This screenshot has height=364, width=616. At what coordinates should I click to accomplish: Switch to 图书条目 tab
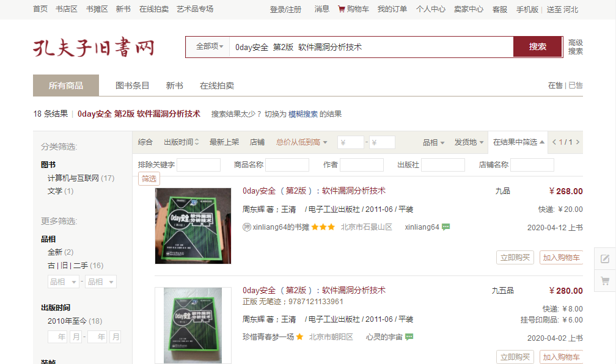[x=133, y=86]
